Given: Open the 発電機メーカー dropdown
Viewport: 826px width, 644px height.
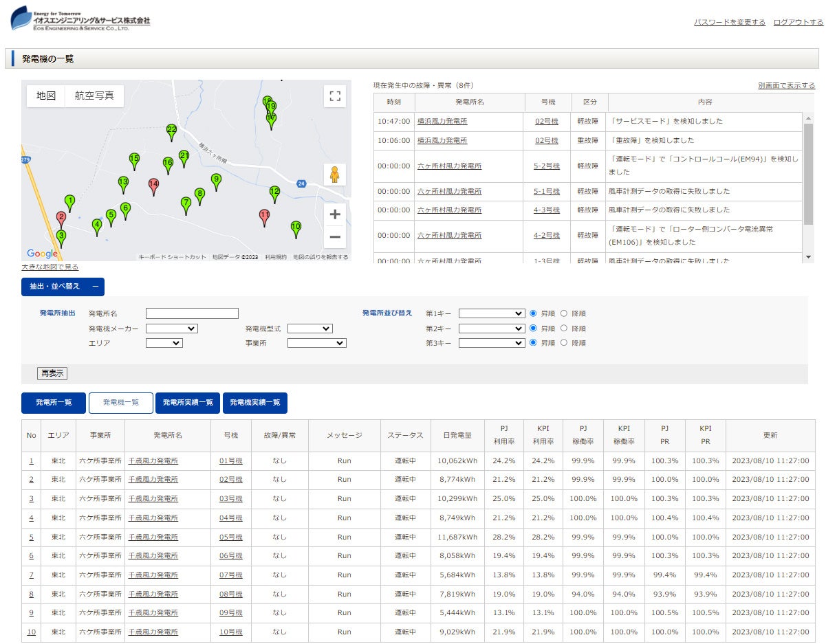Looking at the screenshot, I should pos(171,329).
